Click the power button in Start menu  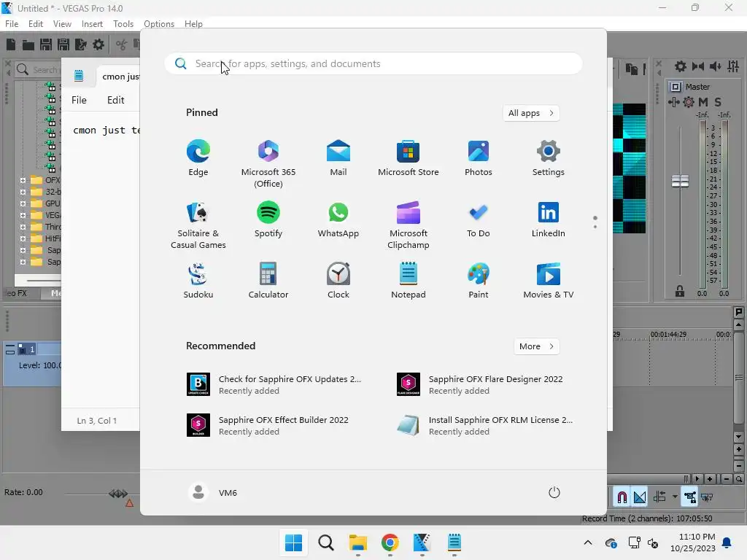tap(554, 492)
